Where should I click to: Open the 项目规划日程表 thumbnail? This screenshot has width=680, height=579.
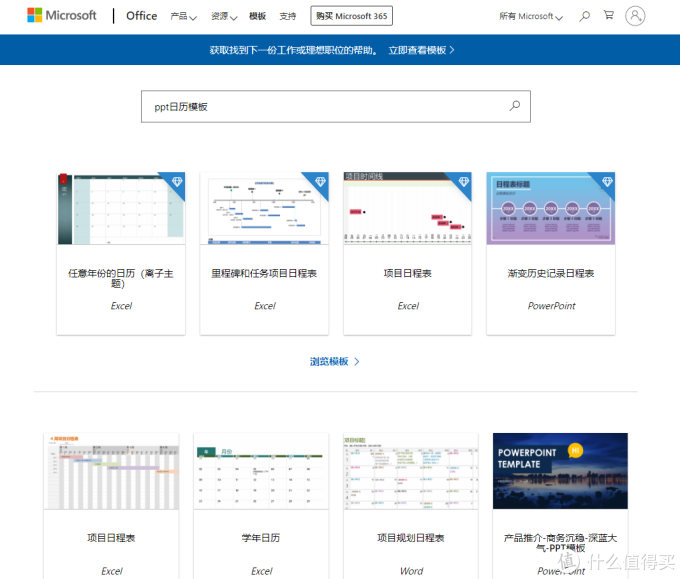coord(411,471)
